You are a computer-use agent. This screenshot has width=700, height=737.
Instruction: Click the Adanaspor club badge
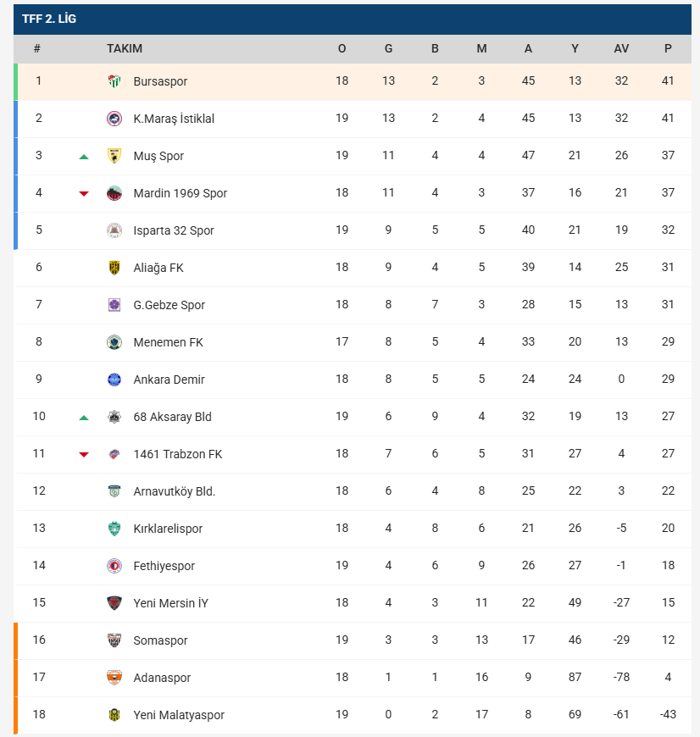point(114,678)
